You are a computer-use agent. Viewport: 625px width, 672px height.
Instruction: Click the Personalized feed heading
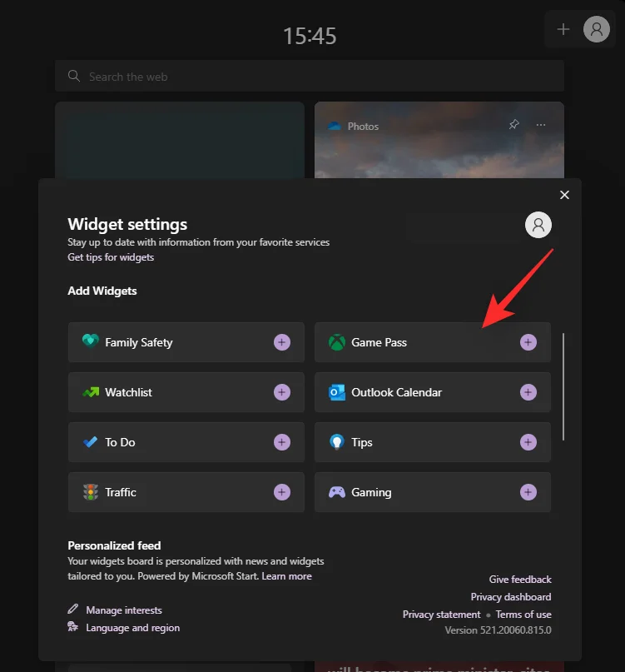pyautogui.click(x=114, y=545)
